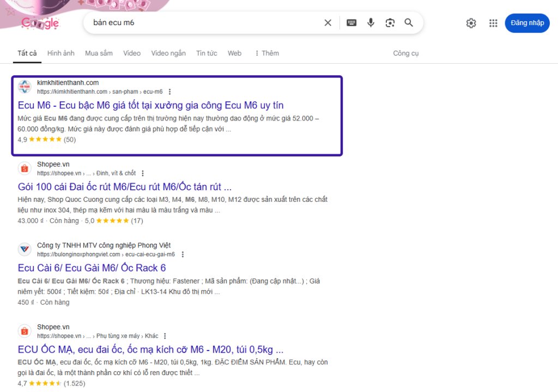Open the Ecu M6 - Ecu bậc M6 result

[150, 105]
